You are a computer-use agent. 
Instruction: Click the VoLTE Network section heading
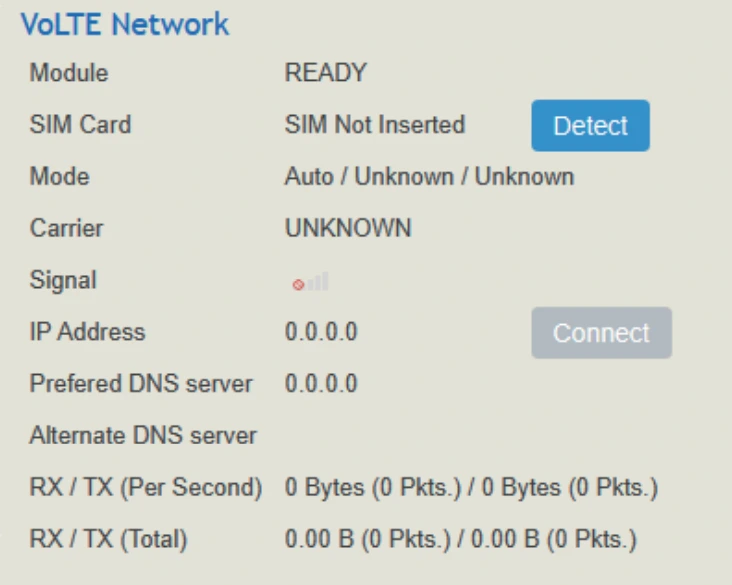(x=125, y=24)
